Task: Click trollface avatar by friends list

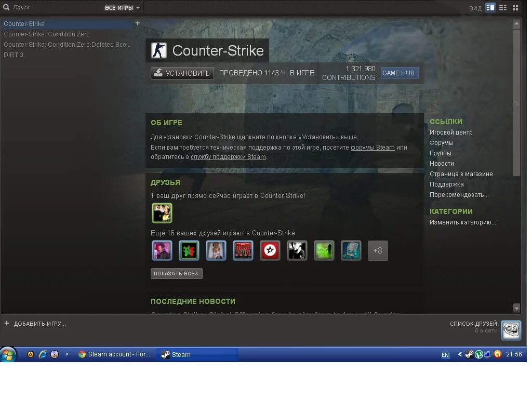Action: pyautogui.click(x=511, y=330)
